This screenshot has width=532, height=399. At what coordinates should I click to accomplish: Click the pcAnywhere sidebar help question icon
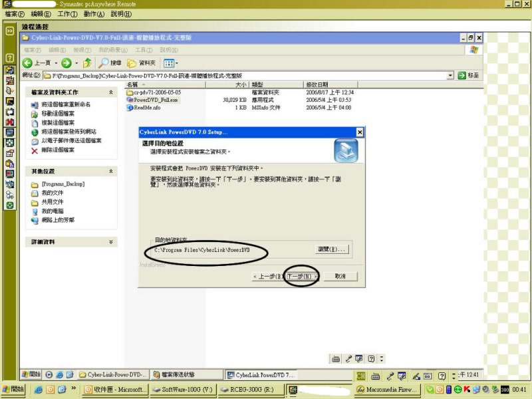click(10, 58)
